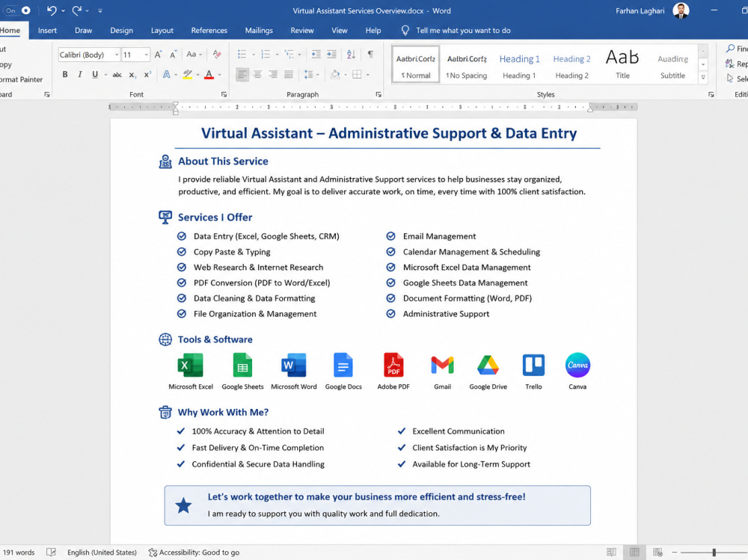The height and width of the screenshot is (560, 748).
Task: Apply the yellow text highlight color
Action: point(188,75)
